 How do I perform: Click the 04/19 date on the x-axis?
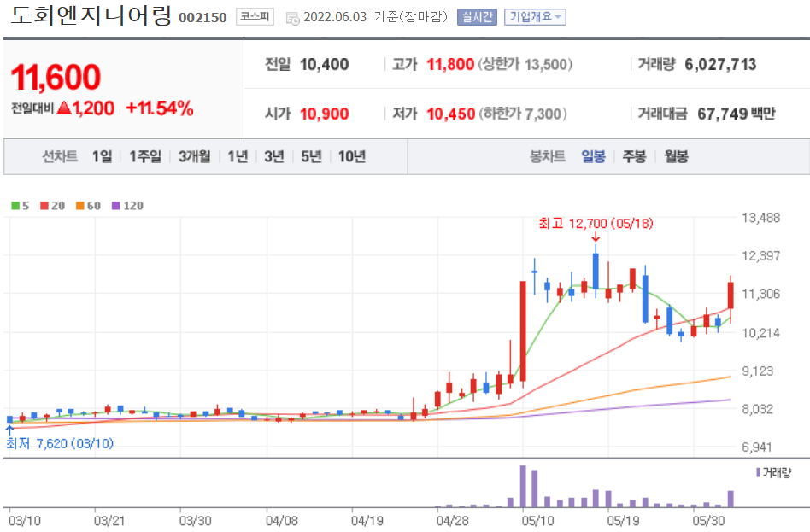(x=367, y=521)
